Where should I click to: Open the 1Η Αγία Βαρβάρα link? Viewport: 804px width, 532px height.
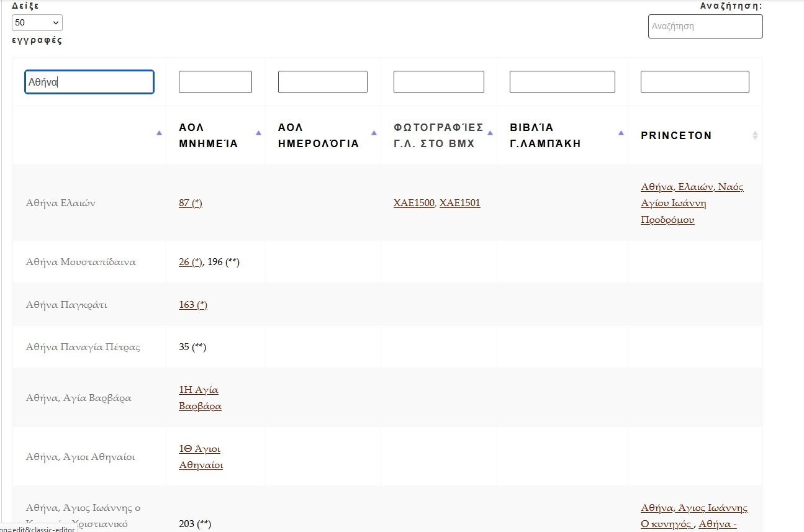point(199,398)
